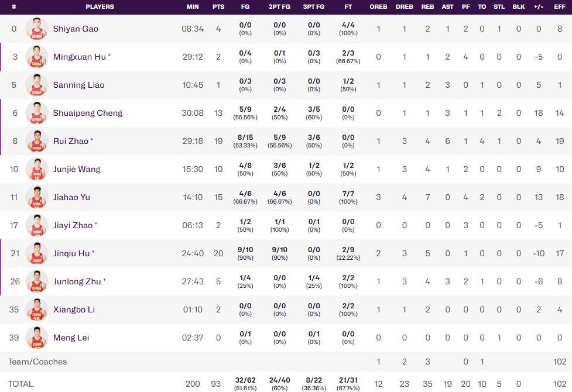Open Shuaipeng Cheng's player profile link
Viewport: 572px width, 392px height.
88,113
